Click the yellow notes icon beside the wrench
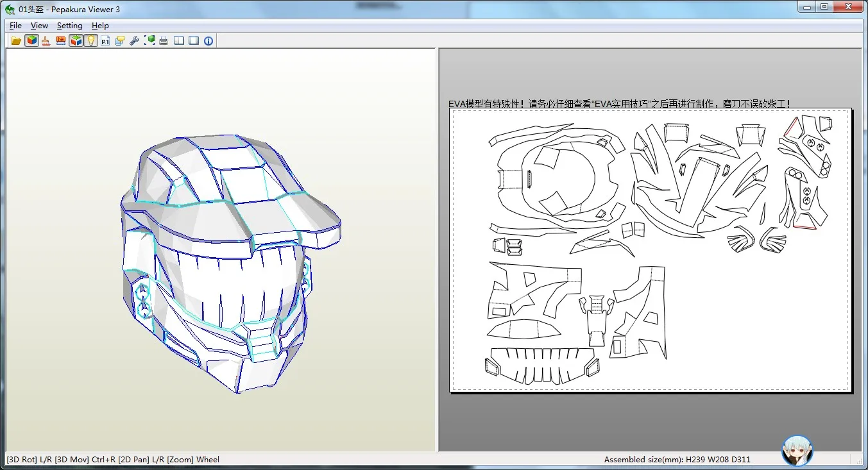Image resolution: width=868 pixels, height=470 pixels. click(x=120, y=40)
